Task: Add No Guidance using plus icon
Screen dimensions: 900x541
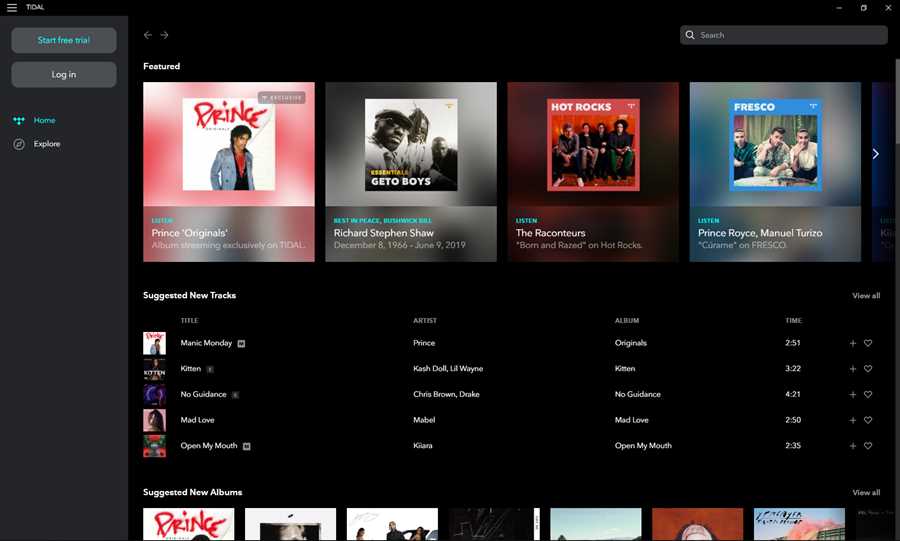Action: 852,395
